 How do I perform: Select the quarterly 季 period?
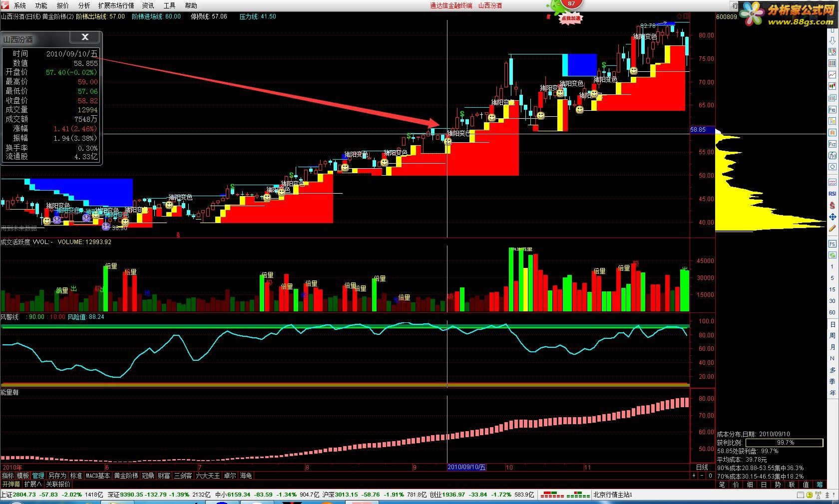point(832,382)
